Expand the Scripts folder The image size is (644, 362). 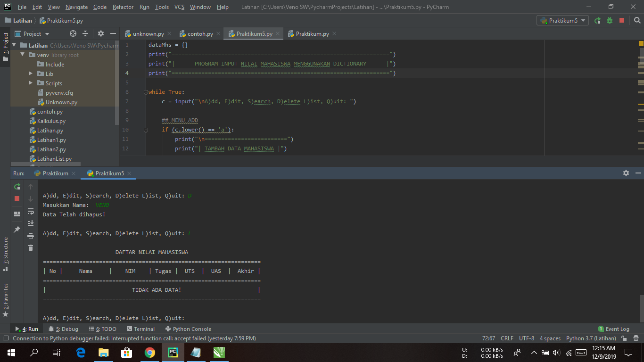[31, 83]
